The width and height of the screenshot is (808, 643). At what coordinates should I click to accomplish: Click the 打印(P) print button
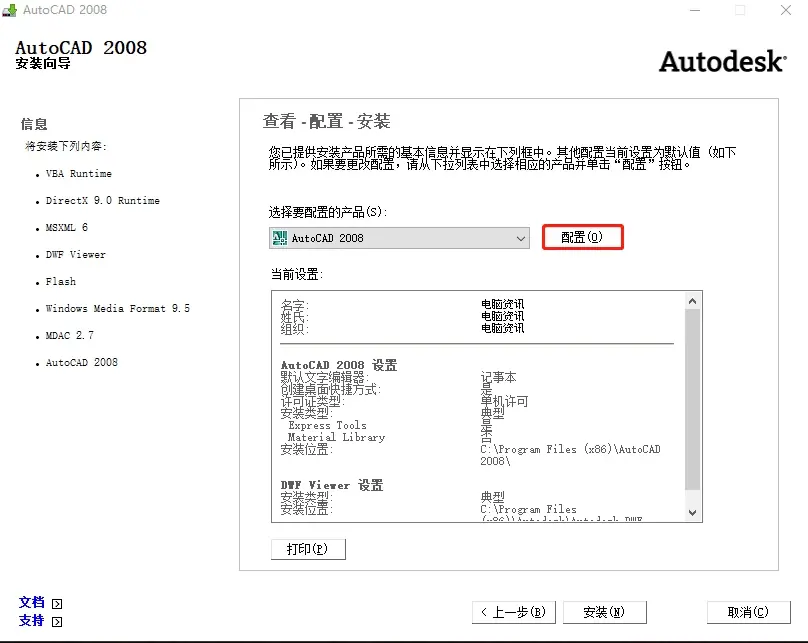click(x=308, y=549)
